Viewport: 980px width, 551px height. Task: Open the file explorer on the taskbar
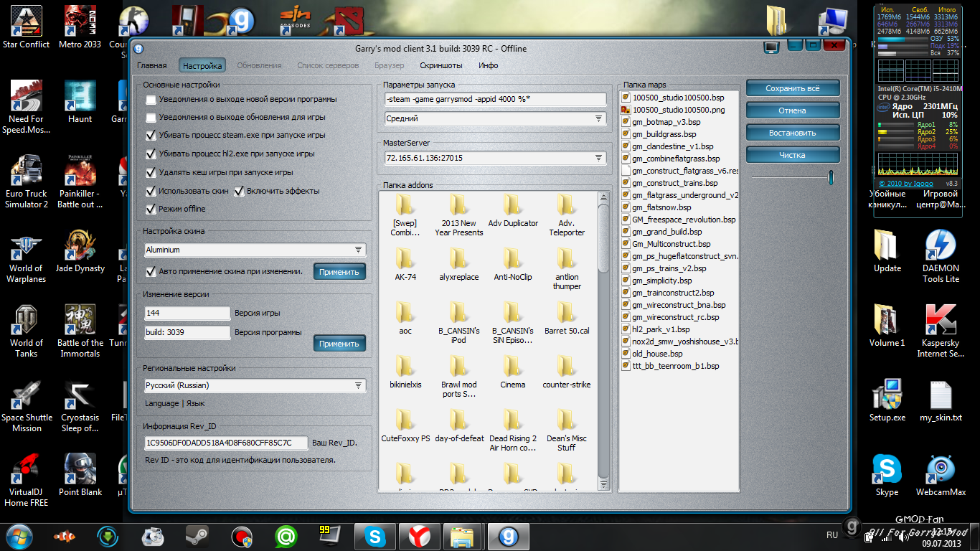click(x=463, y=536)
